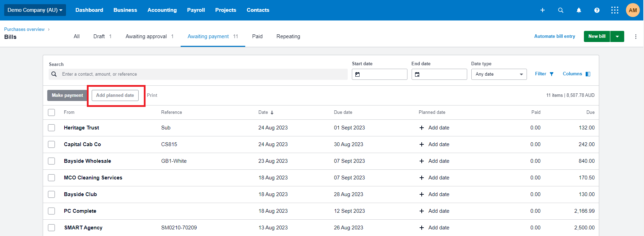Click the plus icon for Bayside Wholesale planned date
This screenshot has width=644, height=236.
[x=422, y=161]
